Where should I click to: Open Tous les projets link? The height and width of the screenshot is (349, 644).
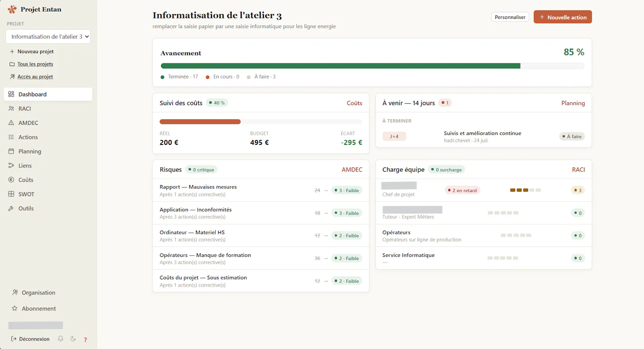click(35, 64)
